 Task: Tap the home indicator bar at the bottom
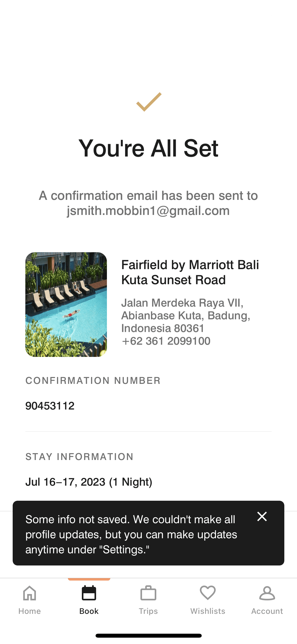(148, 636)
